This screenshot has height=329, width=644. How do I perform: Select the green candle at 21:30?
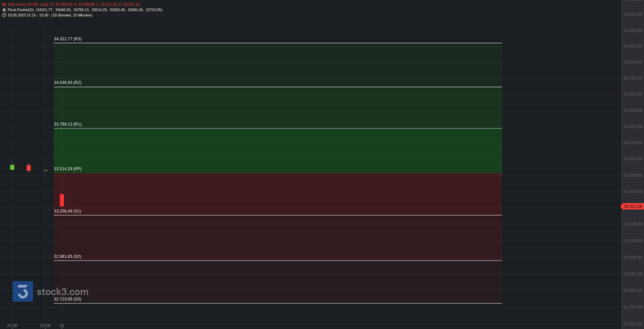coord(13,167)
